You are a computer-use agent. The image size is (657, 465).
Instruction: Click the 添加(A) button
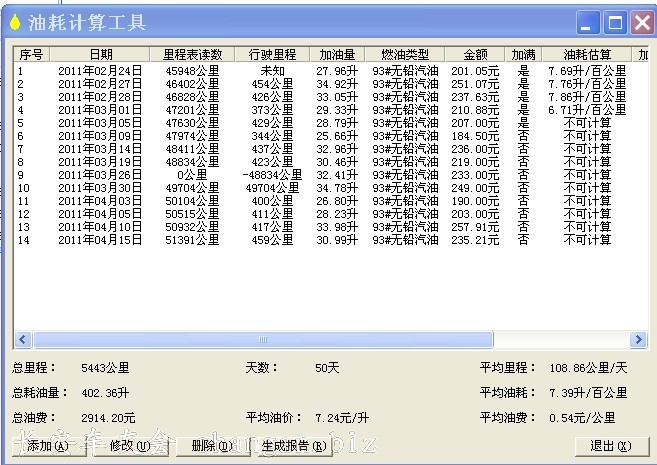(48, 446)
